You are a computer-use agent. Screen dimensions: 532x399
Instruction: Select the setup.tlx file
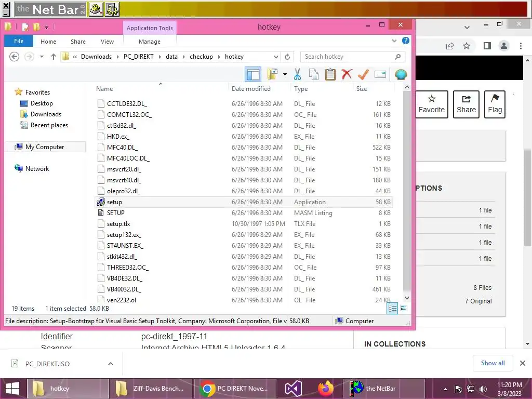pyautogui.click(x=244, y=223)
